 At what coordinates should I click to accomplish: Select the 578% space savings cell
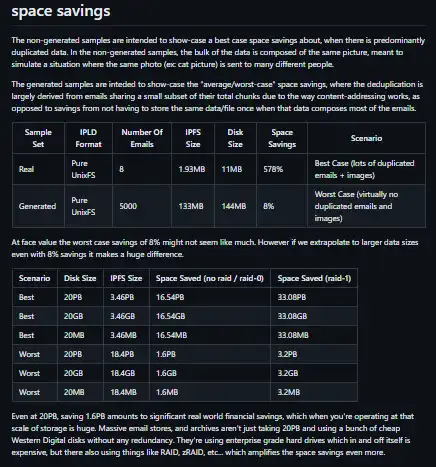point(282,169)
